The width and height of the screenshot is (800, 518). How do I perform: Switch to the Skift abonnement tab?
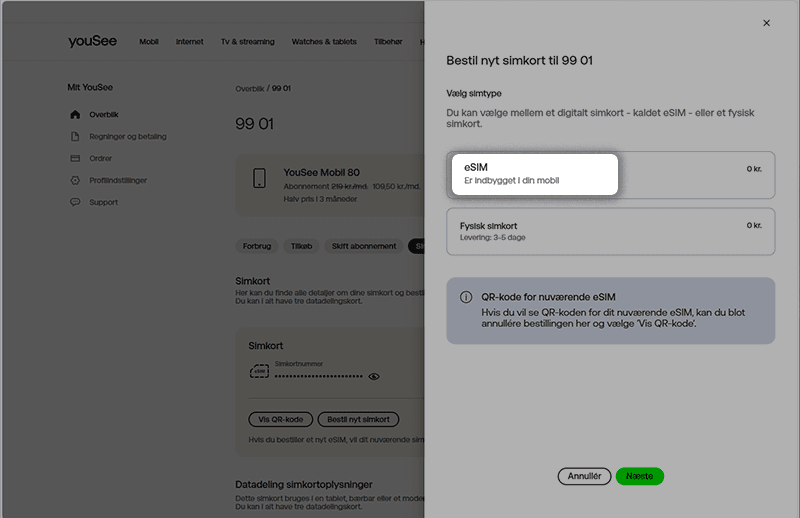point(364,245)
